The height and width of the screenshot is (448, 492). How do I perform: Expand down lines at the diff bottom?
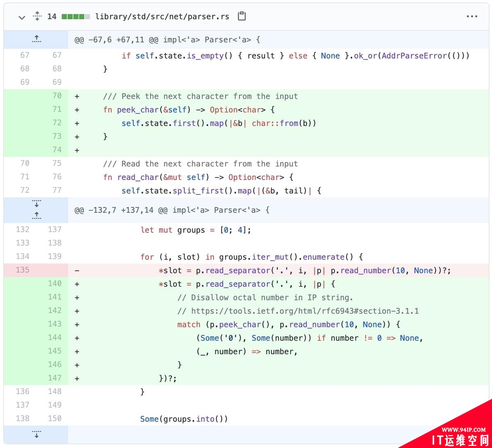36,434
